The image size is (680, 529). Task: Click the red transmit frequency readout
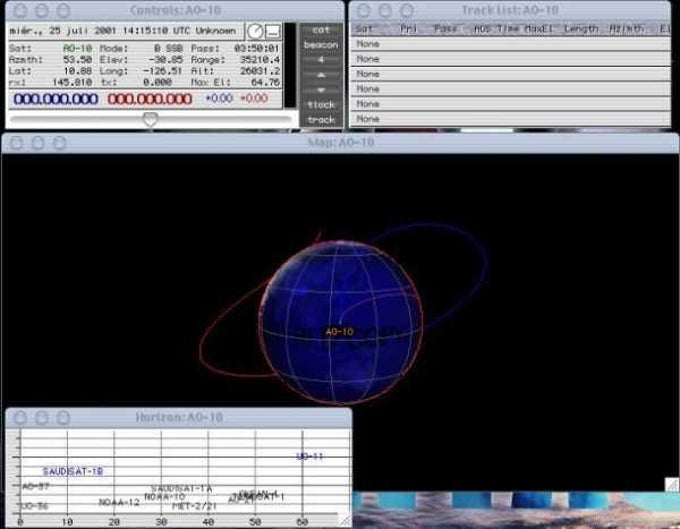pos(150,99)
